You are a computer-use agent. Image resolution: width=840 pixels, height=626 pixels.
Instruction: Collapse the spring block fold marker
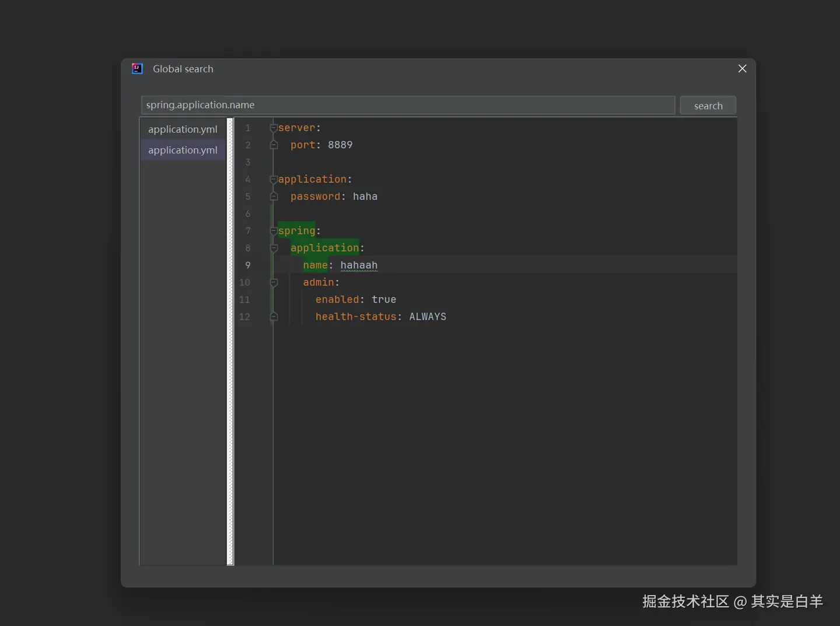274,231
